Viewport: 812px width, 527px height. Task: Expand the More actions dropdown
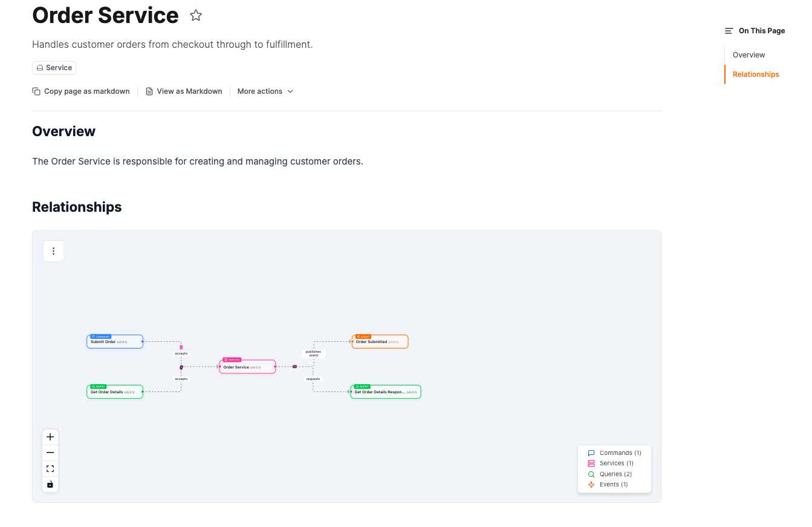click(265, 91)
